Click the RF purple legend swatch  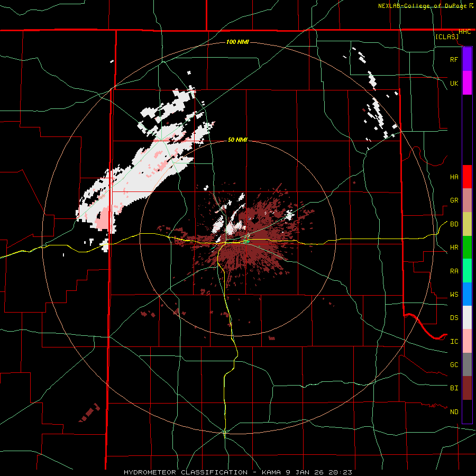click(467, 59)
